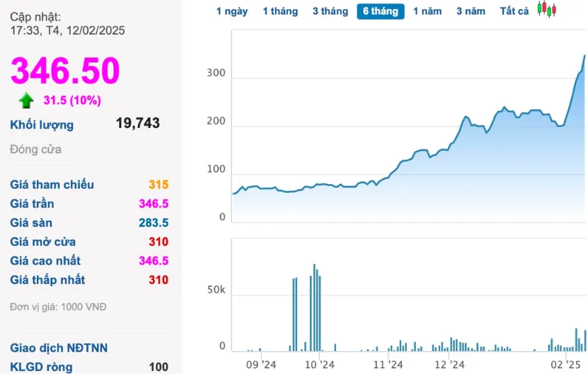
Task: Click the green price-up arrow icon
Action: [26, 100]
